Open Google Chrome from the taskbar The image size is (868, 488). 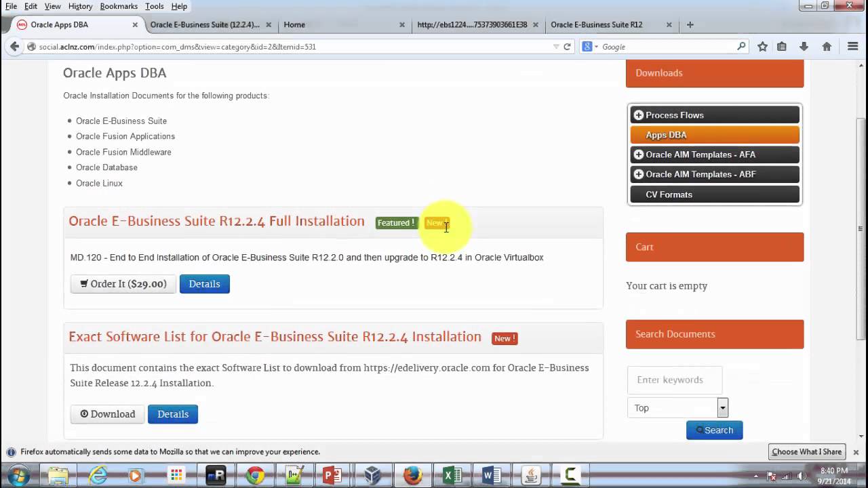pyautogui.click(x=255, y=476)
